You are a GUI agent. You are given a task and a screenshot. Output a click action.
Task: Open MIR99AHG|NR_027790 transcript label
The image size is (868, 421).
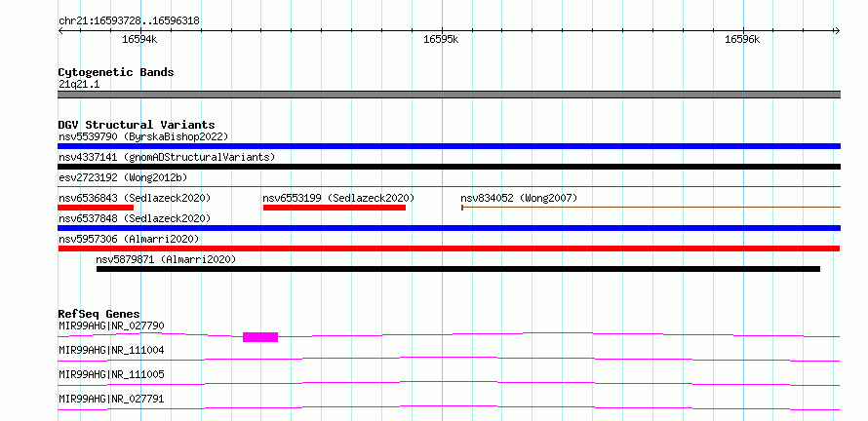click(x=111, y=325)
